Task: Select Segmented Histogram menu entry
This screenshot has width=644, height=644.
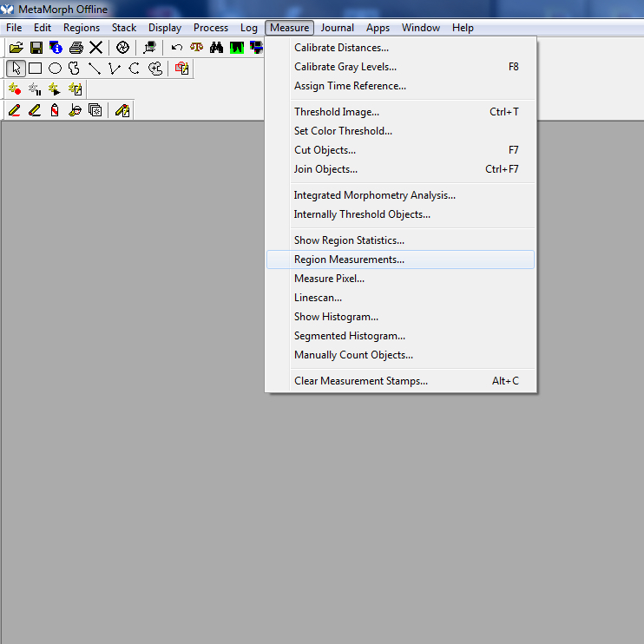Action: pos(400,336)
